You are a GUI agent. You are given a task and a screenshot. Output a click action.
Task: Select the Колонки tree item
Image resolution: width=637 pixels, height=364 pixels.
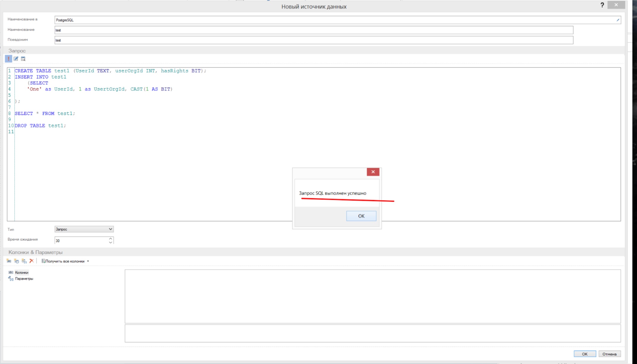(21, 272)
